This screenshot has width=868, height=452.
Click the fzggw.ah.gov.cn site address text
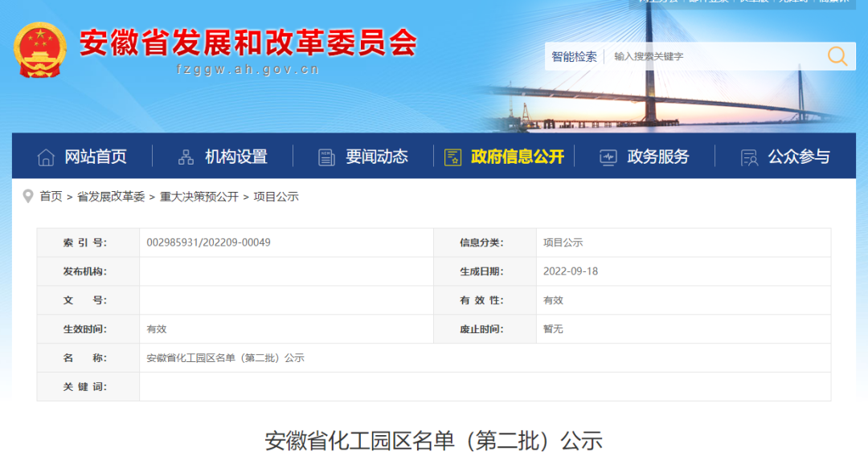pos(248,69)
